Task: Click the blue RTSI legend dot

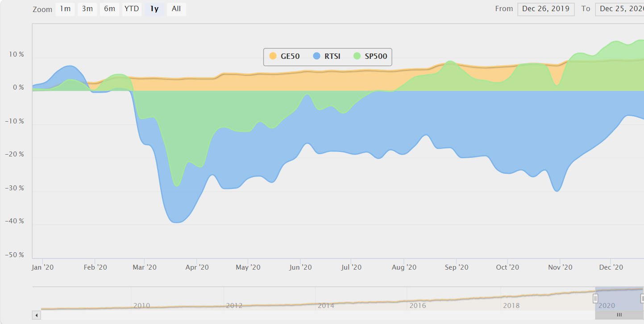Action: [316, 56]
